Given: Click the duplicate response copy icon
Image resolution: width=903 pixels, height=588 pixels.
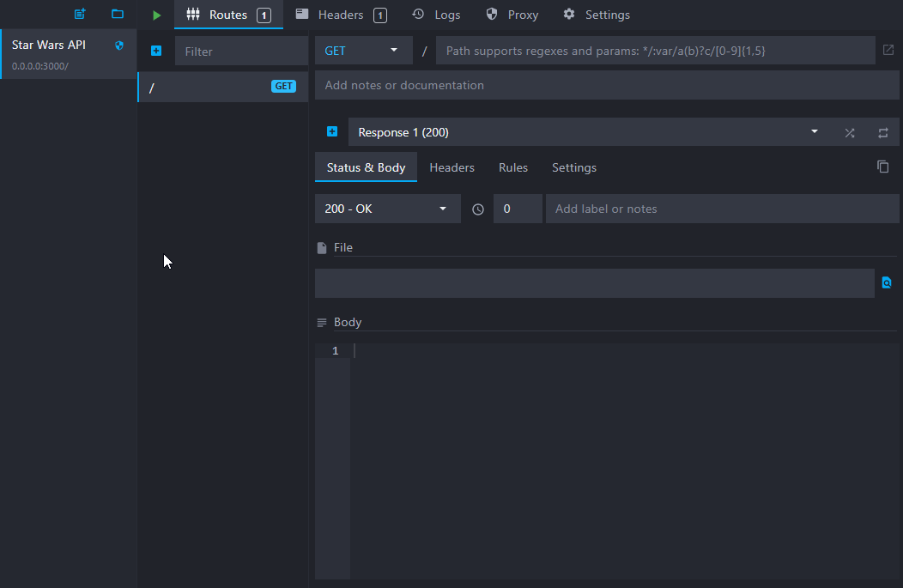Looking at the screenshot, I should (x=882, y=167).
